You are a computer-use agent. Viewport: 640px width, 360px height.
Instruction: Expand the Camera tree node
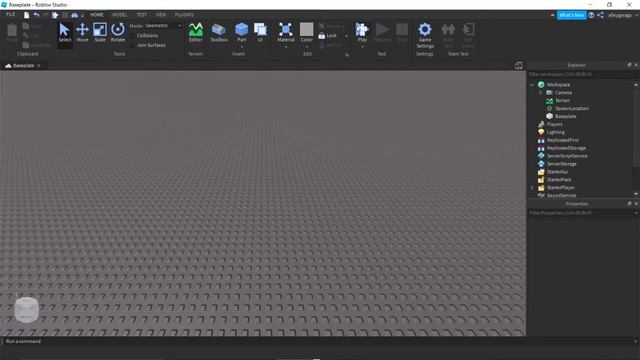[540, 93]
